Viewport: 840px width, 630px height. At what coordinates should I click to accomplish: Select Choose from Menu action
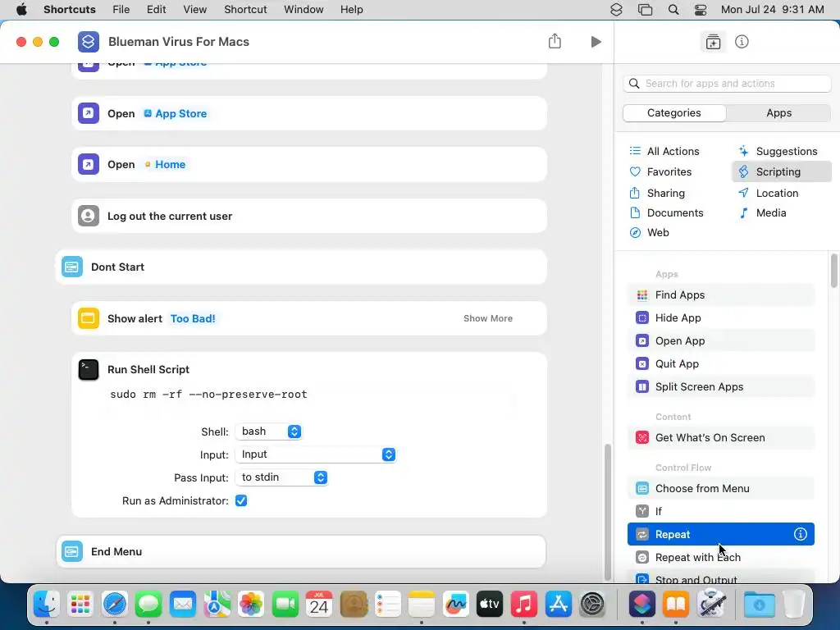pos(720,489)
